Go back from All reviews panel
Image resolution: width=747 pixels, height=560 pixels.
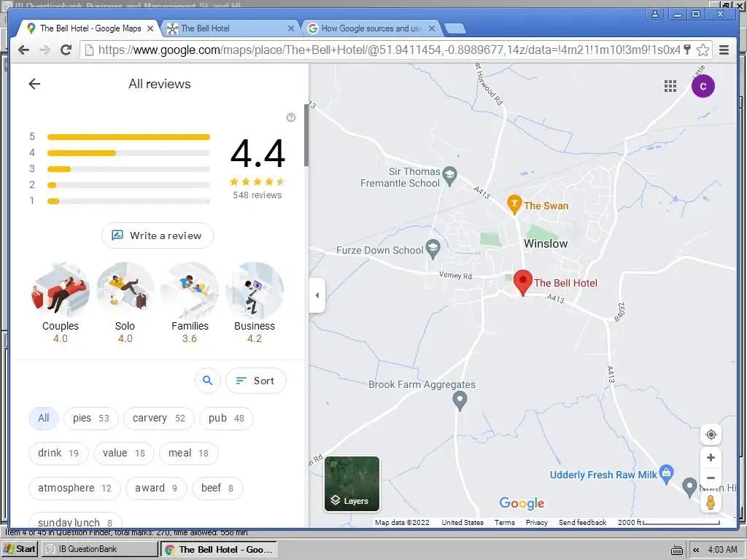(34, 85)
